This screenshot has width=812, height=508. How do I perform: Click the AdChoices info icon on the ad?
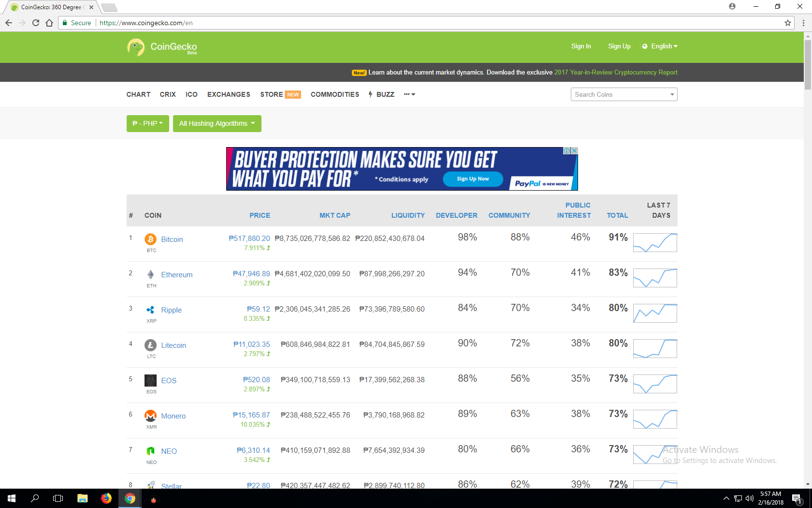(567, 151)
